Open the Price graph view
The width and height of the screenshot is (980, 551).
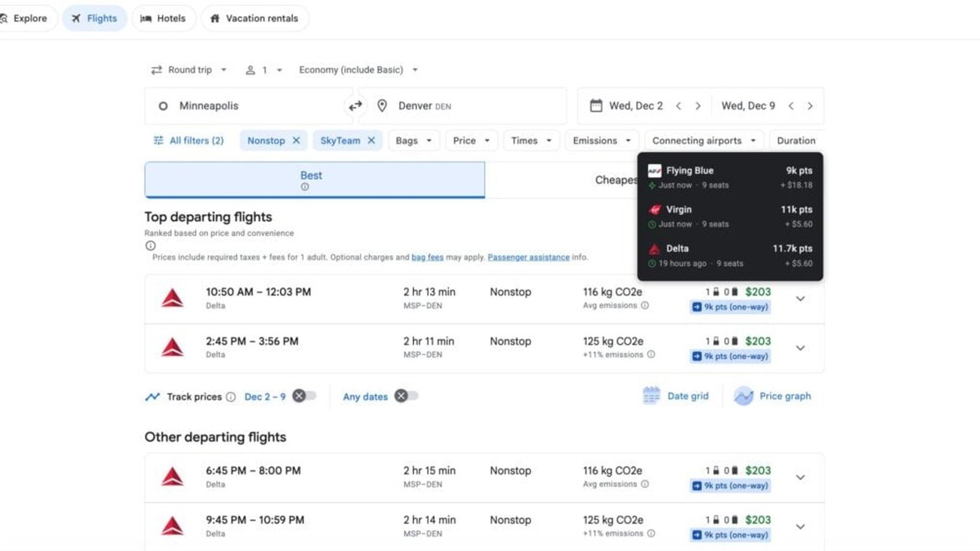tap(772, 396)
